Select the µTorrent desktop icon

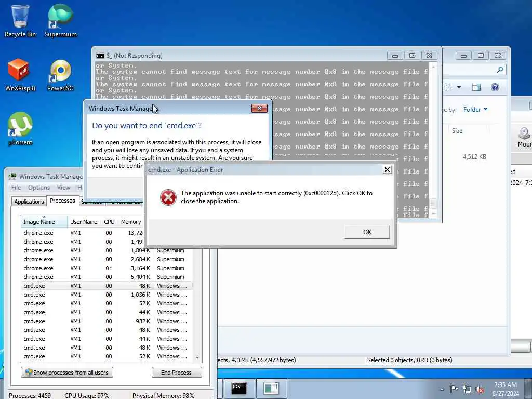click(x=20, y=129)
